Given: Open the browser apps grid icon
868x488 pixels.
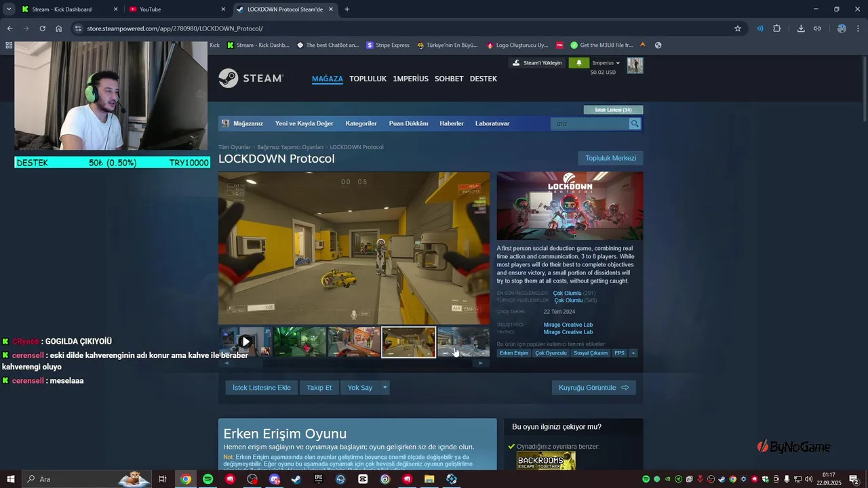Looking at the screenshot, I should [9, 45].
